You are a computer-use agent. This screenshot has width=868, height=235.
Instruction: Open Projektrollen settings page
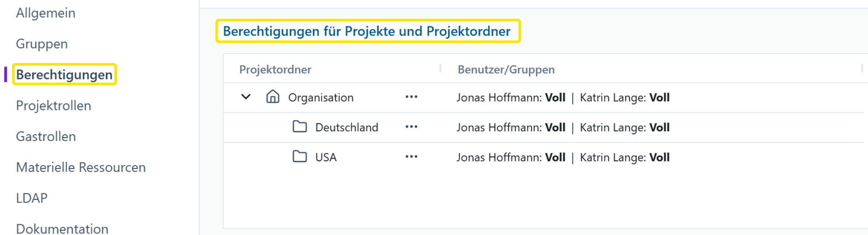click(x=53, y=106)
